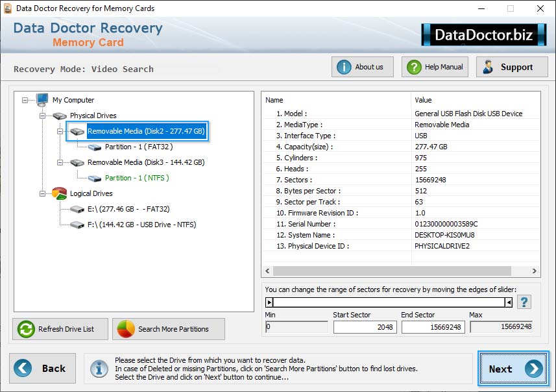
Task: Click the Next right arrow icon
Action: (534, 369)
